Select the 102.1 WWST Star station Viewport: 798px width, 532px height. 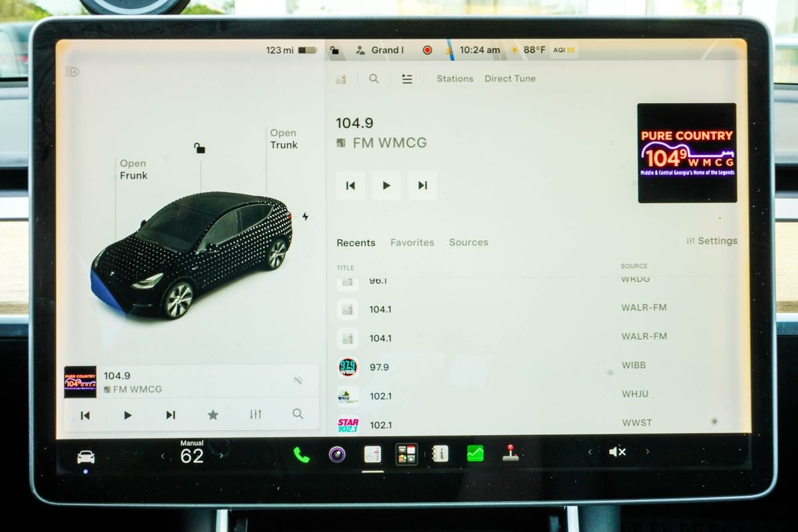[535, 424]
